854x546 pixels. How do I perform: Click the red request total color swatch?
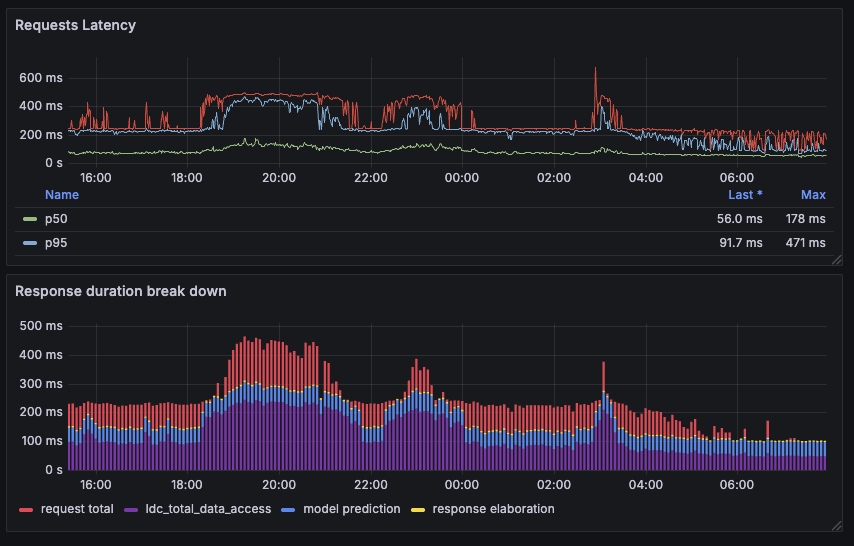[x=26, y=509]
